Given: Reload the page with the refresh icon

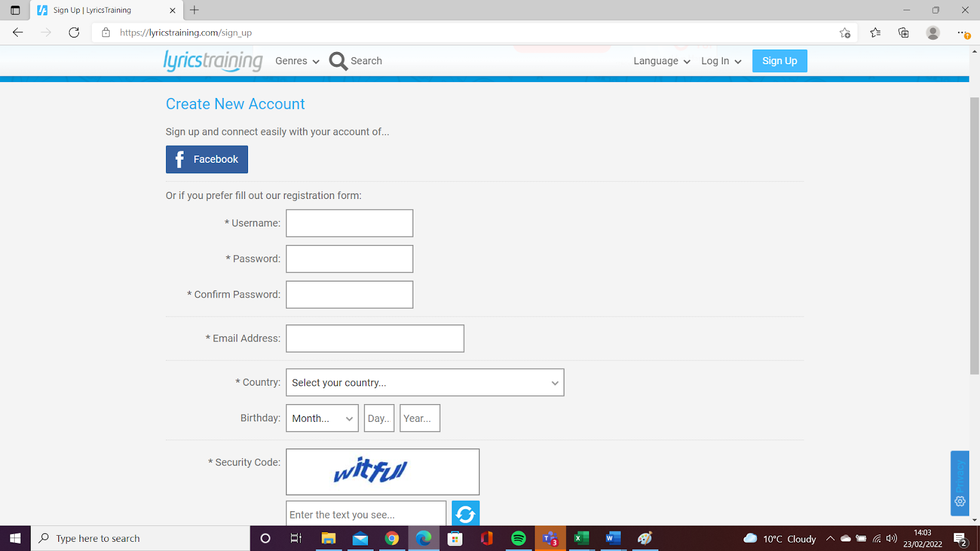Looking at the screenshot, I should 74,32.
